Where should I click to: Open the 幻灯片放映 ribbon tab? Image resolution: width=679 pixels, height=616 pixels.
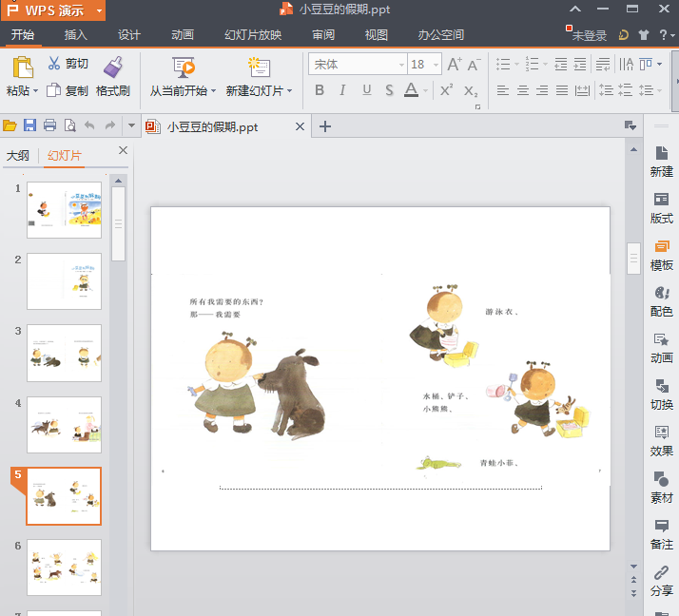pyautogui.click(x=253, y=34)
